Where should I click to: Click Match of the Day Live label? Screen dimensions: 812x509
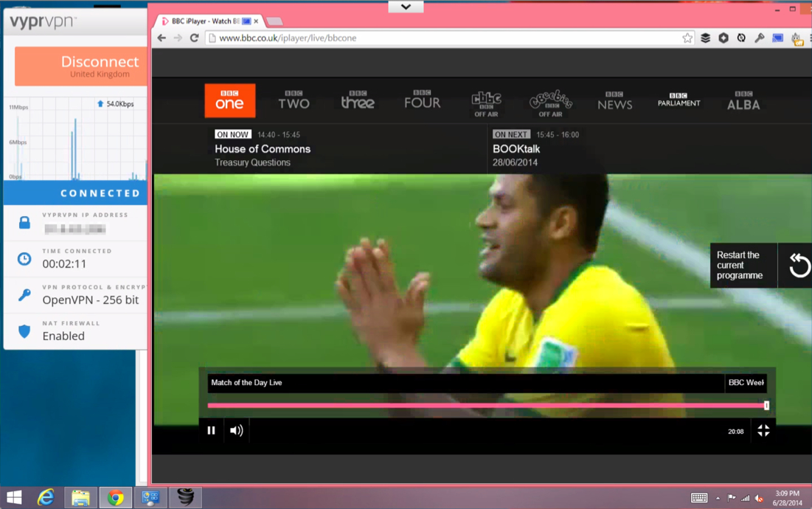246,383
